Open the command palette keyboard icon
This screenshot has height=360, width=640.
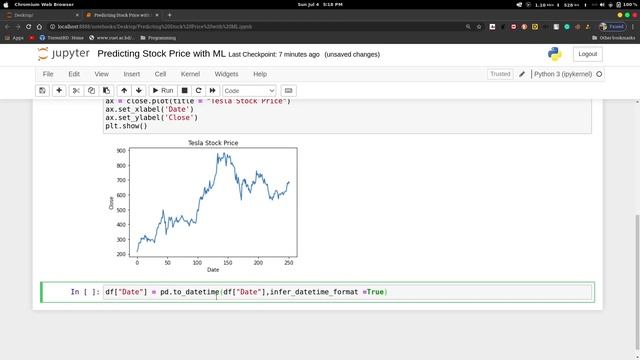pyautogui.click(x=288, y=91)
